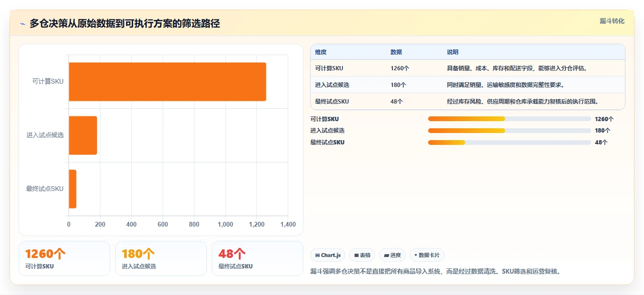
Task: Click the 最终试点SKU bar in the chart
Action: pyautogui.click(x=73, y=189)
